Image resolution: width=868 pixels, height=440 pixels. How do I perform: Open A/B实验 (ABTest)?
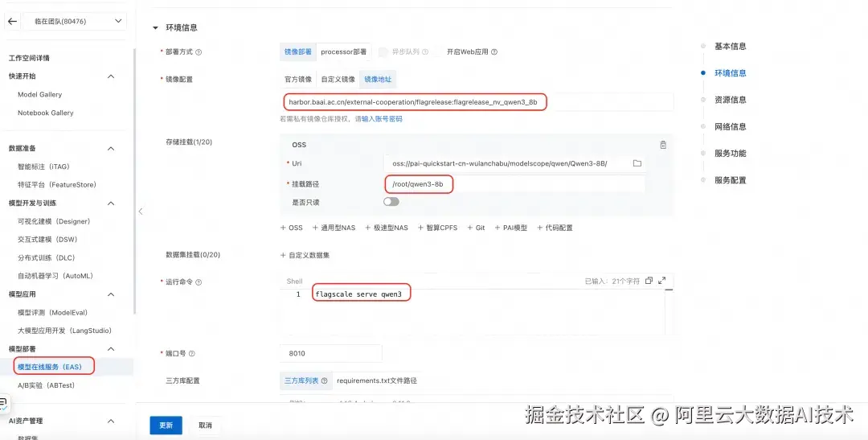(x=46, y=385)
